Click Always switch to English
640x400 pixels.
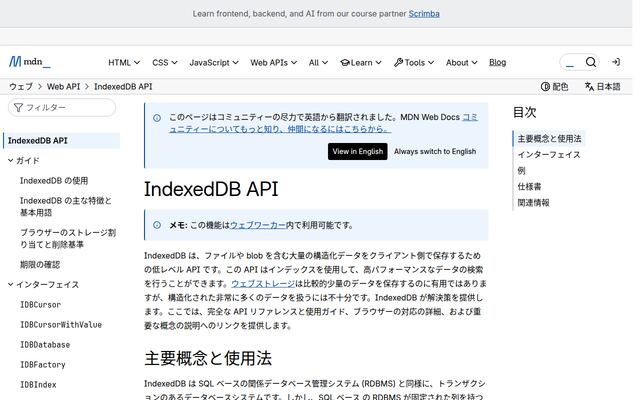pyautogui.click(x=435, y=151)
